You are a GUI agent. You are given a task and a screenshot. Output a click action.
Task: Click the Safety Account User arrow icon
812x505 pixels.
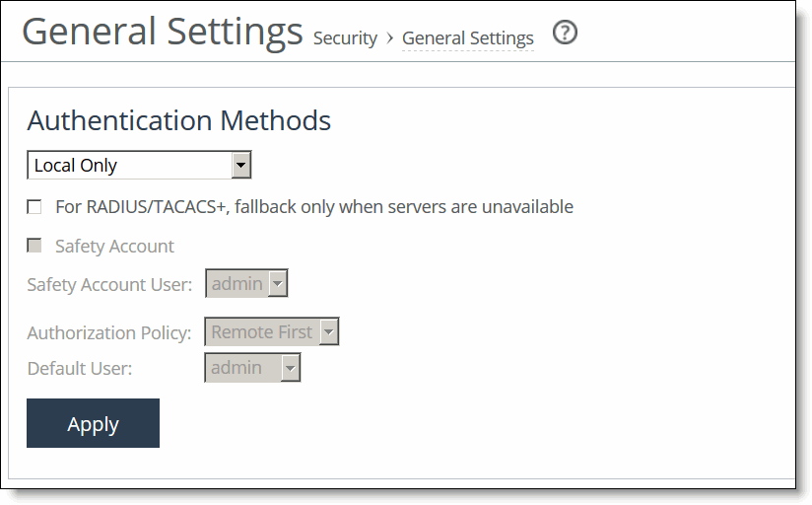tap(278, 284)
